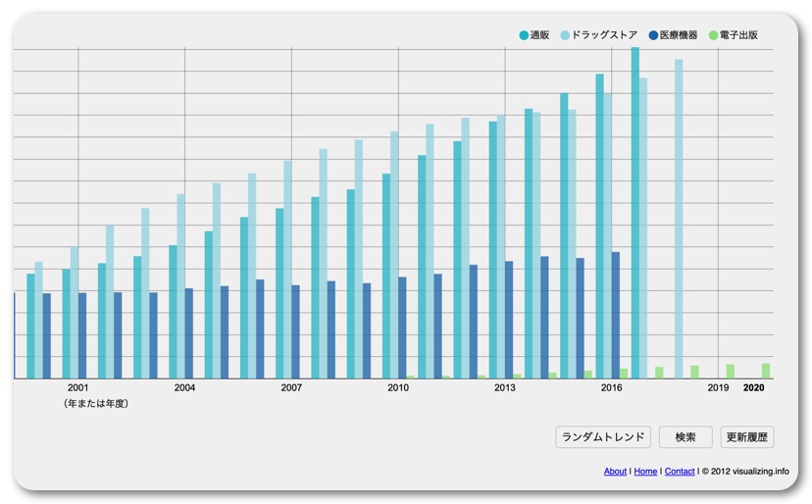The image size is (812, 504).
Task: Open the About link
Action: (615, 472)
